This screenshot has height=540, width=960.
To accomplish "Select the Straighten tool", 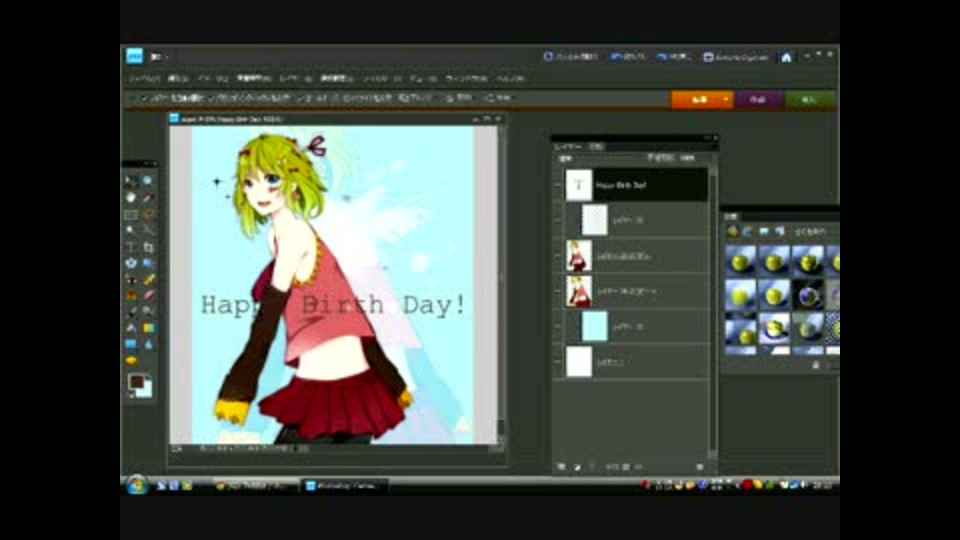I will click(x=148, y=263).
